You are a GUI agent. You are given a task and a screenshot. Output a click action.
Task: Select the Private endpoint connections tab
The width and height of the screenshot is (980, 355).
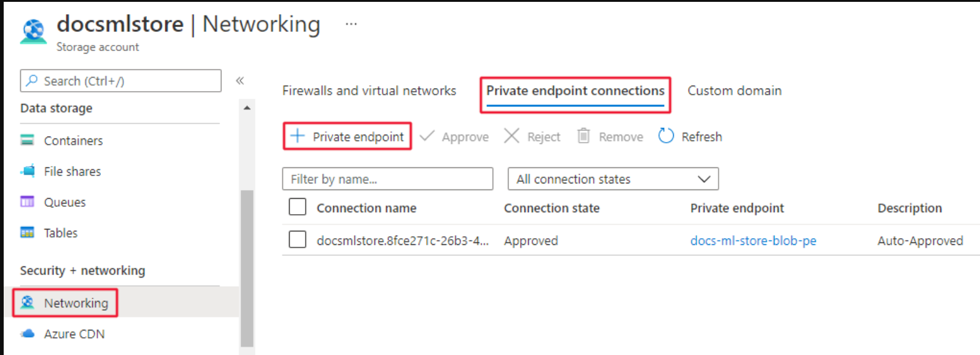pyautogui.click(x=575, y=91)
